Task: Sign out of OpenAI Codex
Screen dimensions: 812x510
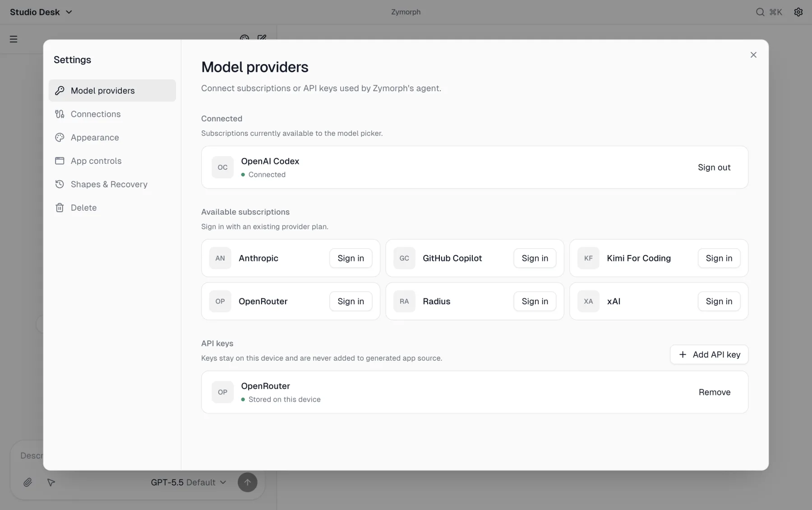Action: pos(714,167)
